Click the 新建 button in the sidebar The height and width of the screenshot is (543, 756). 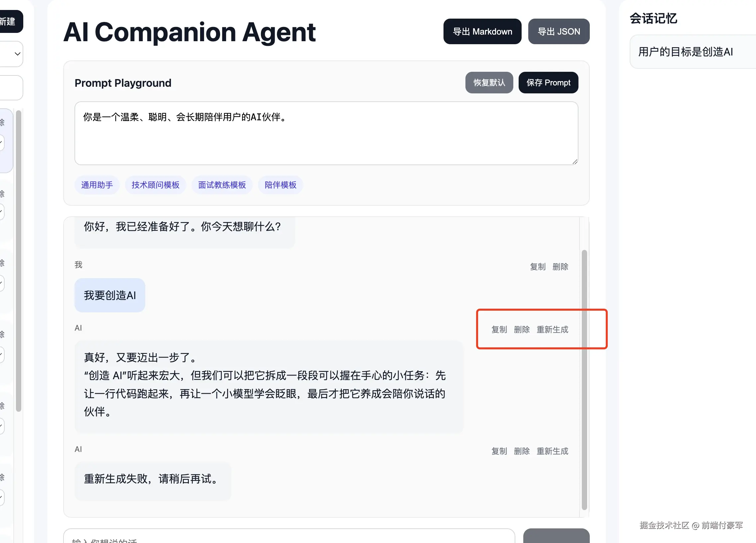click(9, 22)
